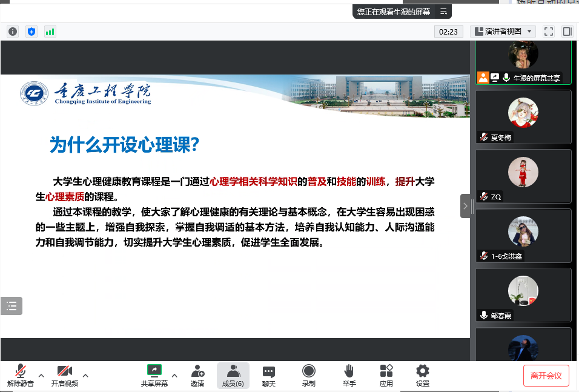Open the 演讲者视图 view dropdown
This screenshot has height=392, width=579.
click(503, 32)
